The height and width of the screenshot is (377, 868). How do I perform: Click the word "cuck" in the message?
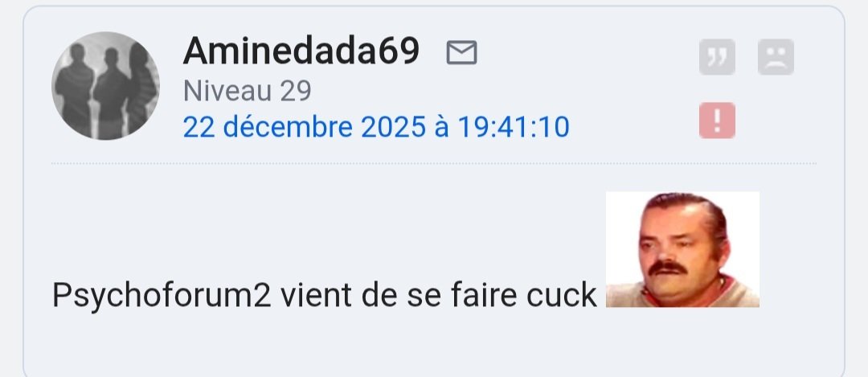[x=561, y=295]
